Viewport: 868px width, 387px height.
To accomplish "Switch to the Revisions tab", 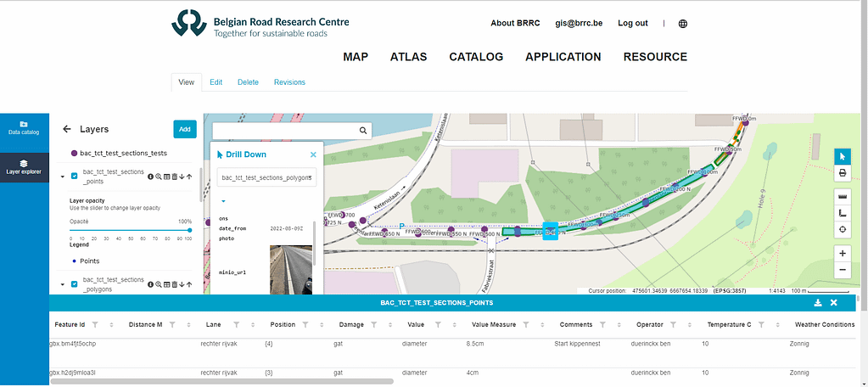I will coord(289,82).
